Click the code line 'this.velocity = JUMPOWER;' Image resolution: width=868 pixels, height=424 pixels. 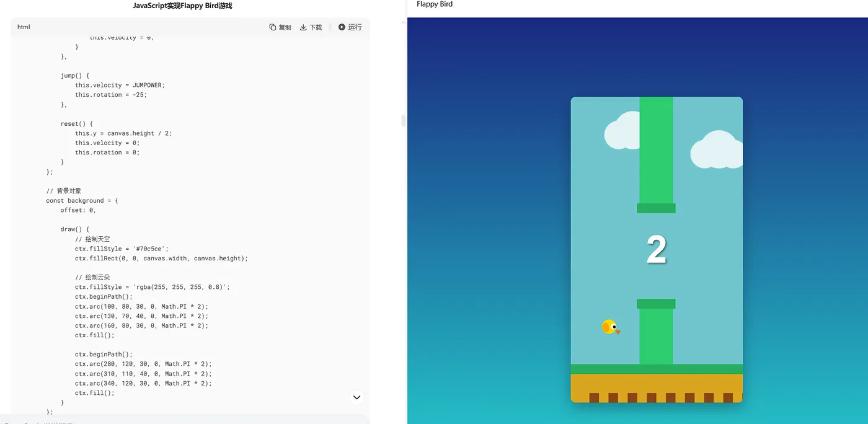[120, 85]
